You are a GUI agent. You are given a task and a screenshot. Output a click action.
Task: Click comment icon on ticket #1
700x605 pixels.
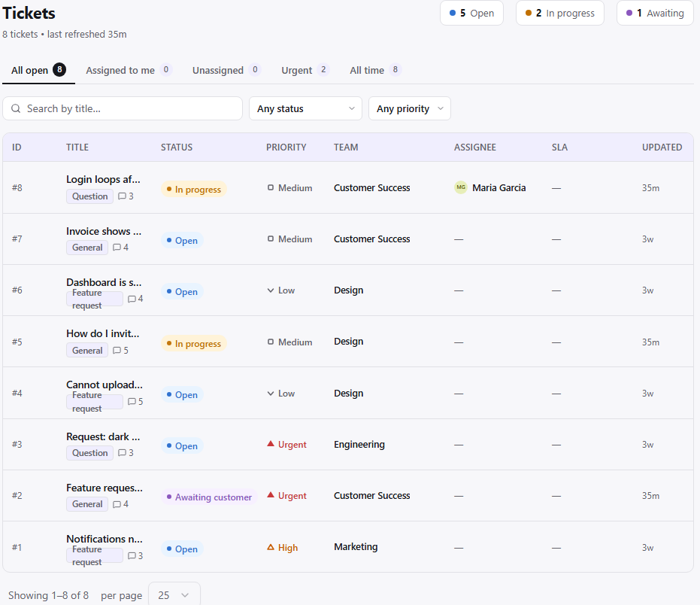132,556
